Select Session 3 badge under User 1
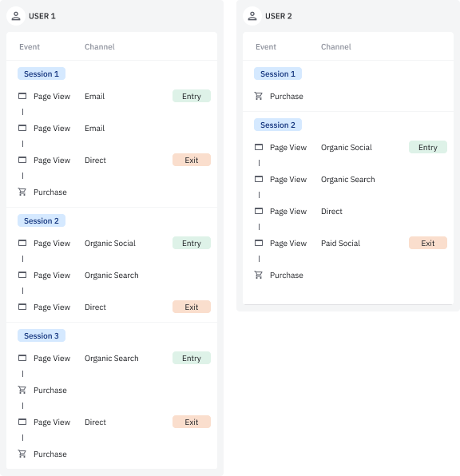This screenshot has width=460, height=476. pyautogui.click(x=42, y=335)
